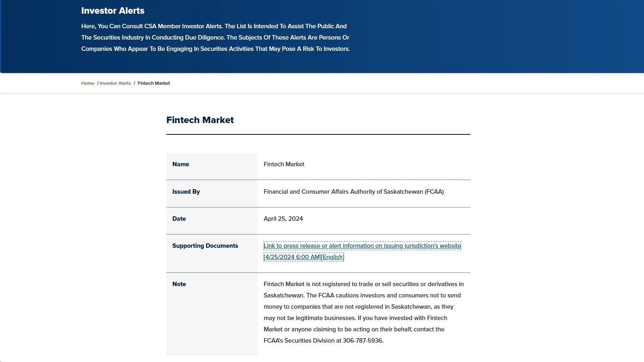Click the CSA Member Investor Alerts description text
This screenshot has width=644, height=362.
(216, 38)
